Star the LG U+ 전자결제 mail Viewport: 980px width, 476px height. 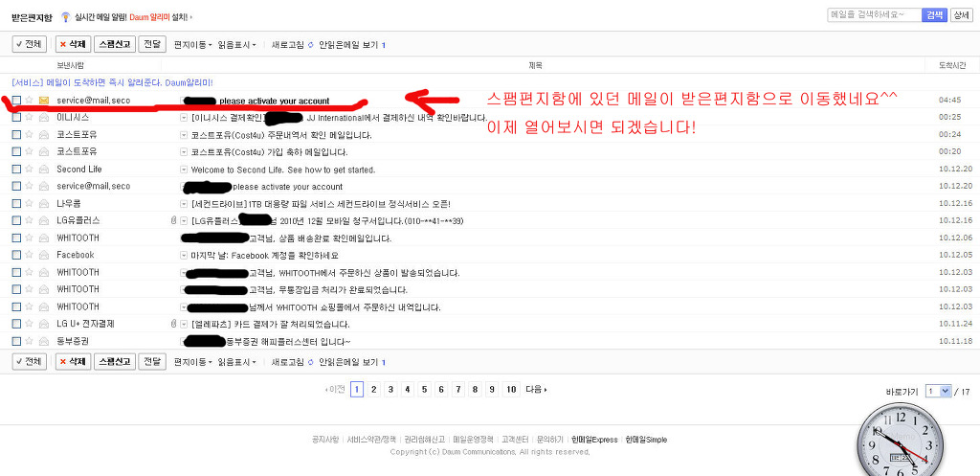29,324
